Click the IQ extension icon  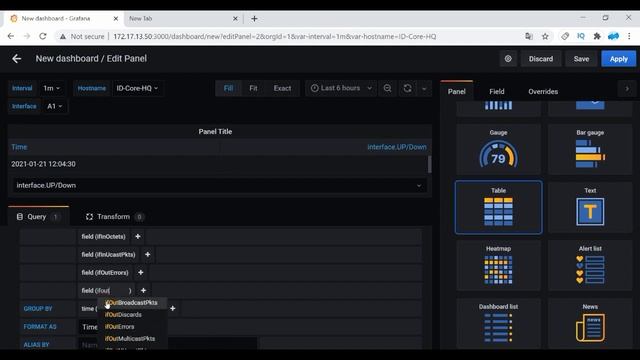coord(580,36)
